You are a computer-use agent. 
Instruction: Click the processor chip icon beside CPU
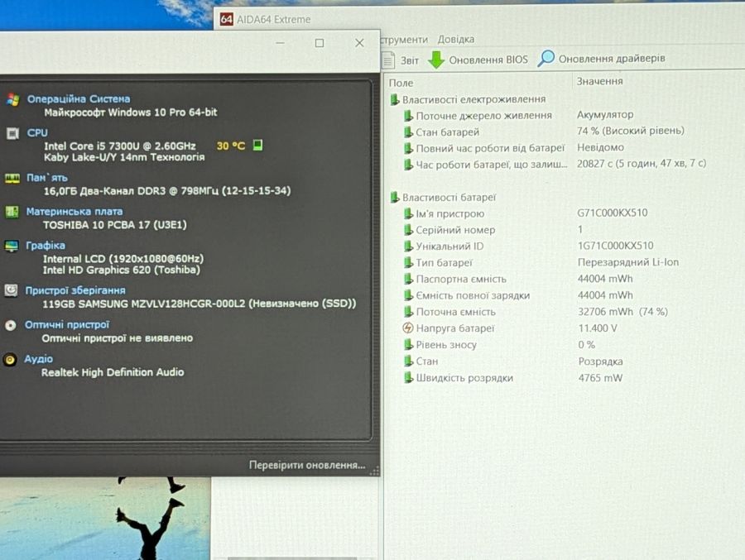(x=12, y=133)
